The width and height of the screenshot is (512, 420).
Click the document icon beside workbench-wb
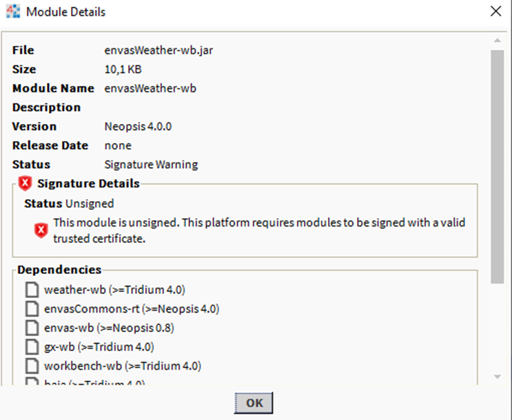click(32, 366)
